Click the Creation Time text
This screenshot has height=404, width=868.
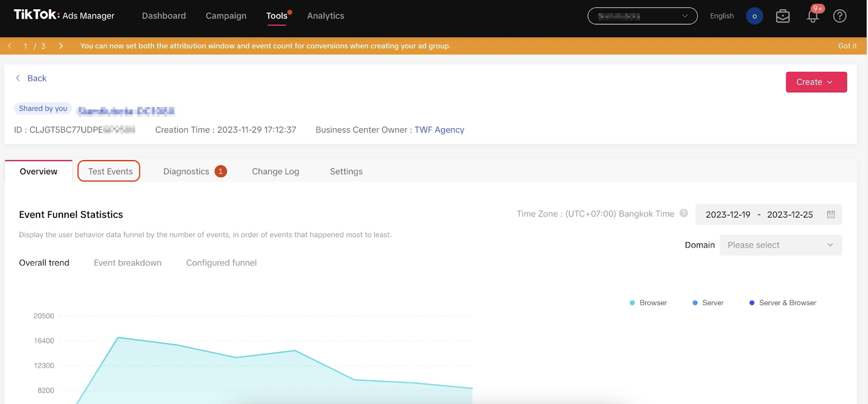click(226, 130)
